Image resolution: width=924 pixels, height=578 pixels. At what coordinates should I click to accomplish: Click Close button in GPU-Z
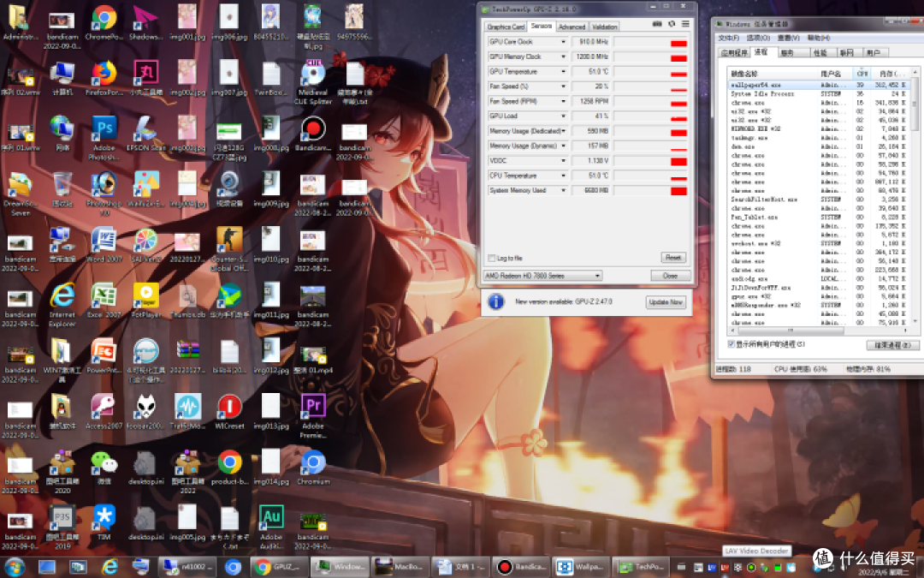pyautogui.click(x=670, y=276)
